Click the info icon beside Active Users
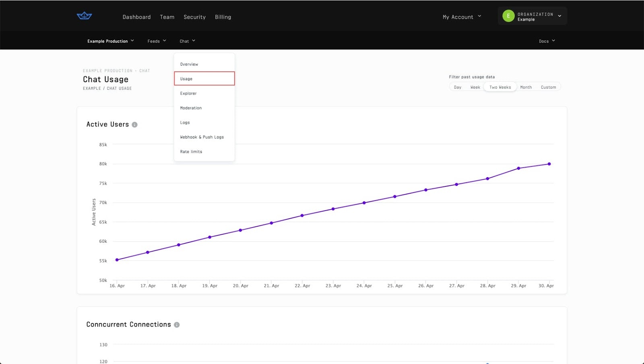This screenshot has height=364, width=644. tap(135, 124)
